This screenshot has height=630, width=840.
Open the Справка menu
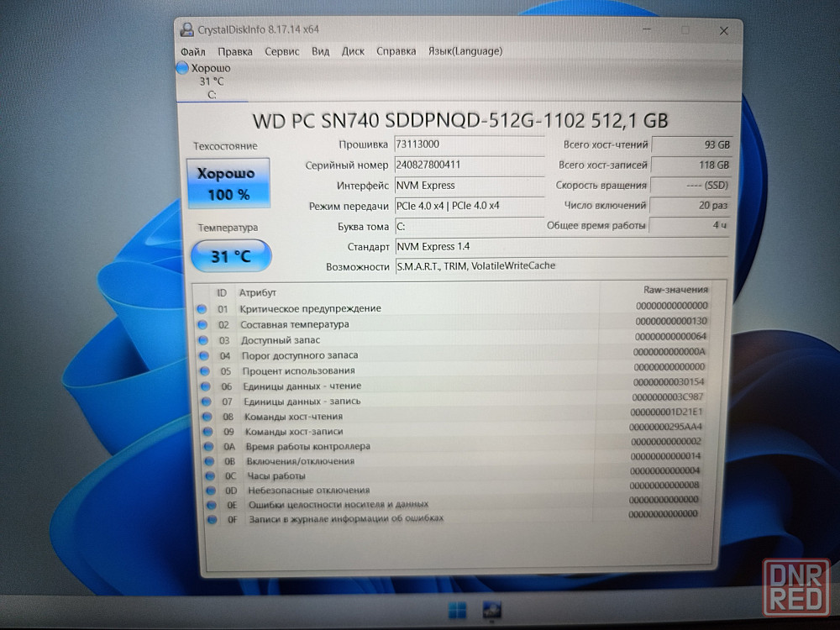(x=396, y=51)
